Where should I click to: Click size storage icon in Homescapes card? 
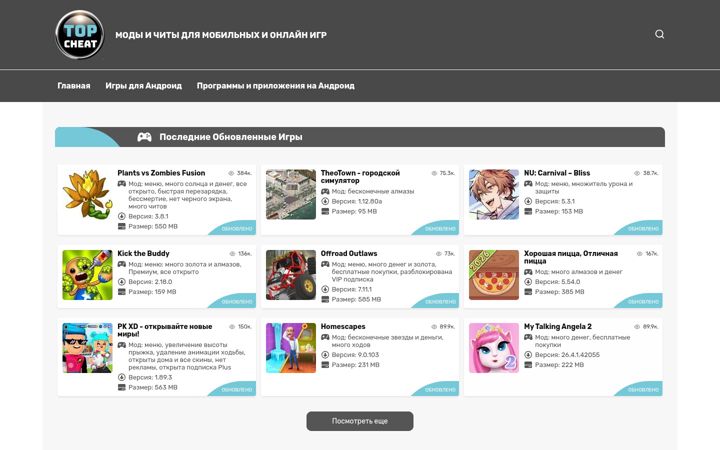coord(325,365)
